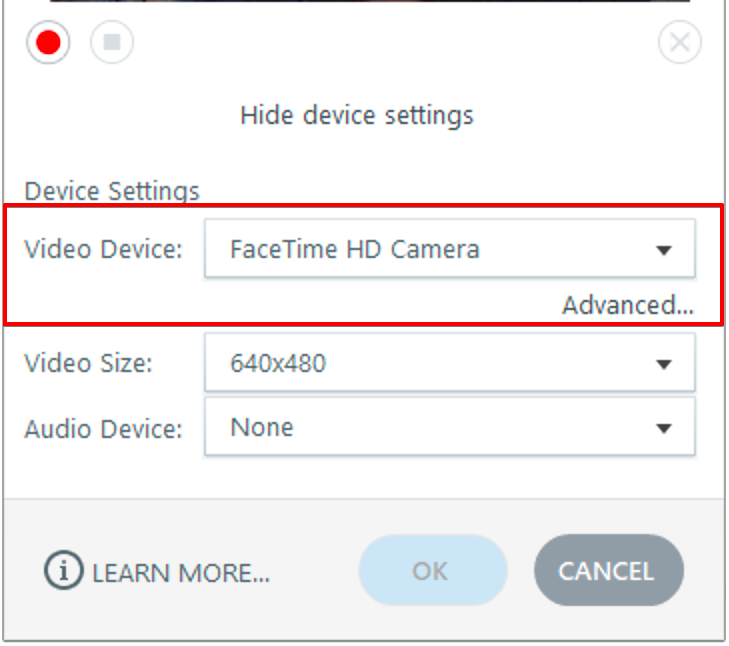The height and width of the screenshot is (646, 729).
Task: Click the 640x480 video size value
Action: [x=278, y=363]
